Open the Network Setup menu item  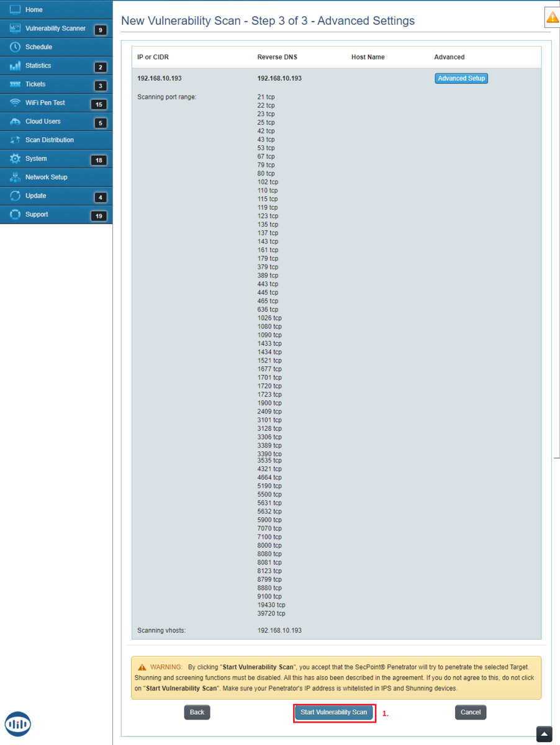pos(46,178)
